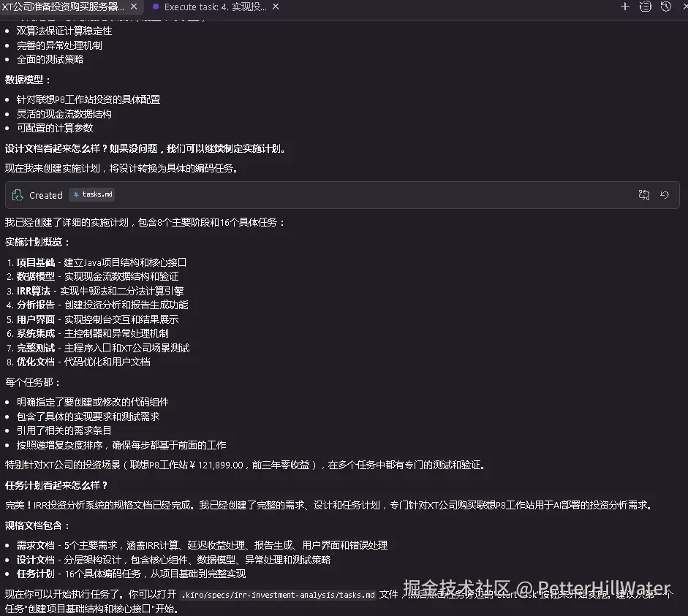Viewport: 688px width, 616px height.
Task: Click bullet 全面的测试策略
Action: (x=50, y=59)
